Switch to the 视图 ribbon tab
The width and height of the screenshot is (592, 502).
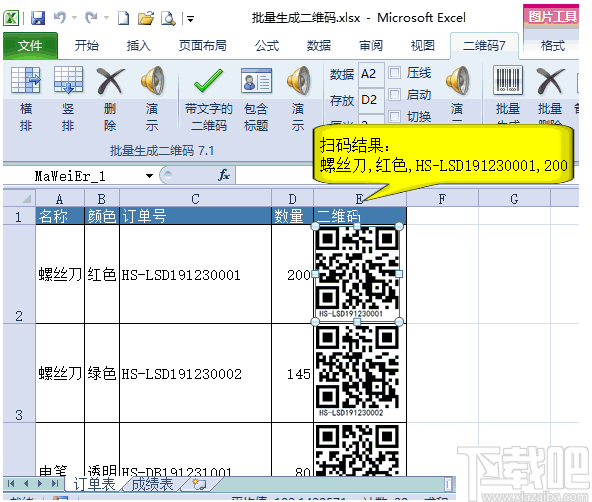pyautogui.click(x=423, y=46)
